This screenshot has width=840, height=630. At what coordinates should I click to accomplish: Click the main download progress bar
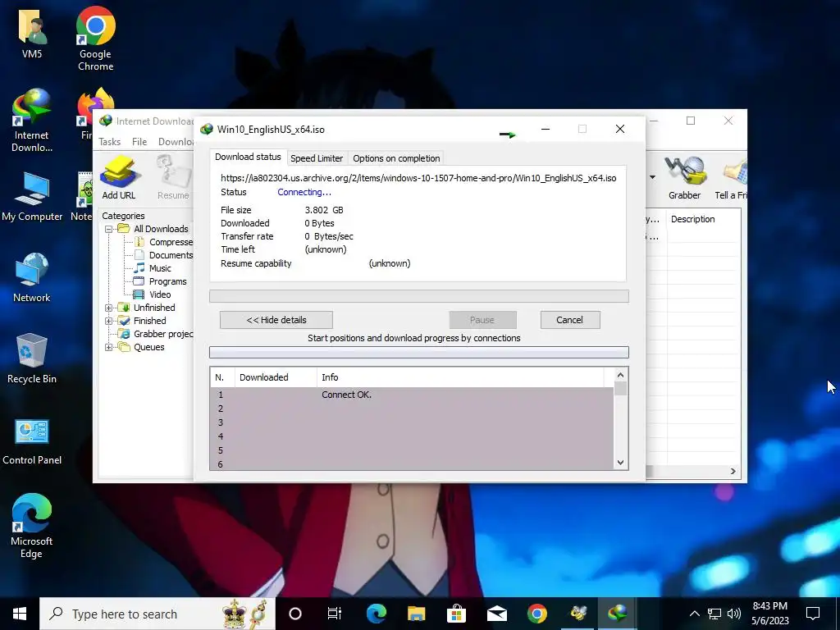tap(419, 296)
